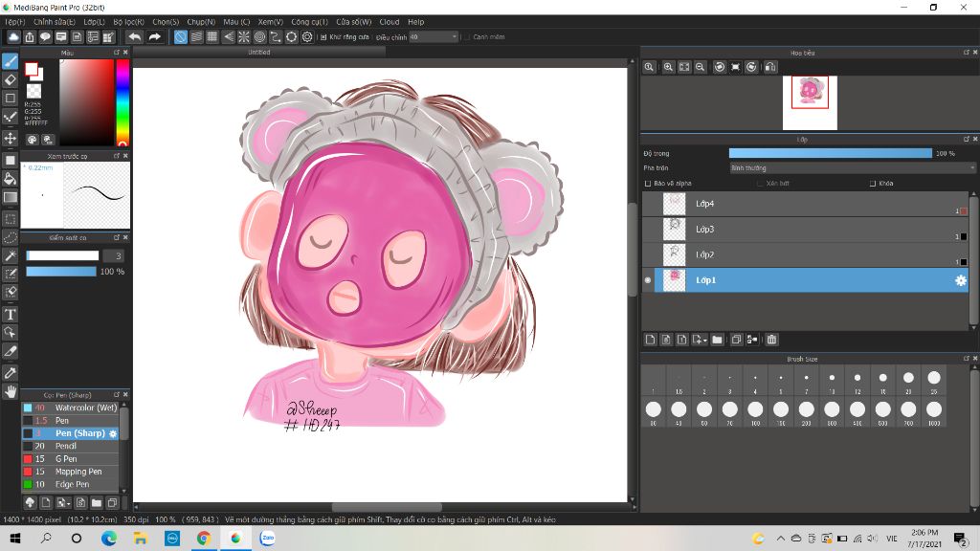Enable the concentric circle snap guide
Viewport: 980px width, 551px height.
tap(260, 37)
